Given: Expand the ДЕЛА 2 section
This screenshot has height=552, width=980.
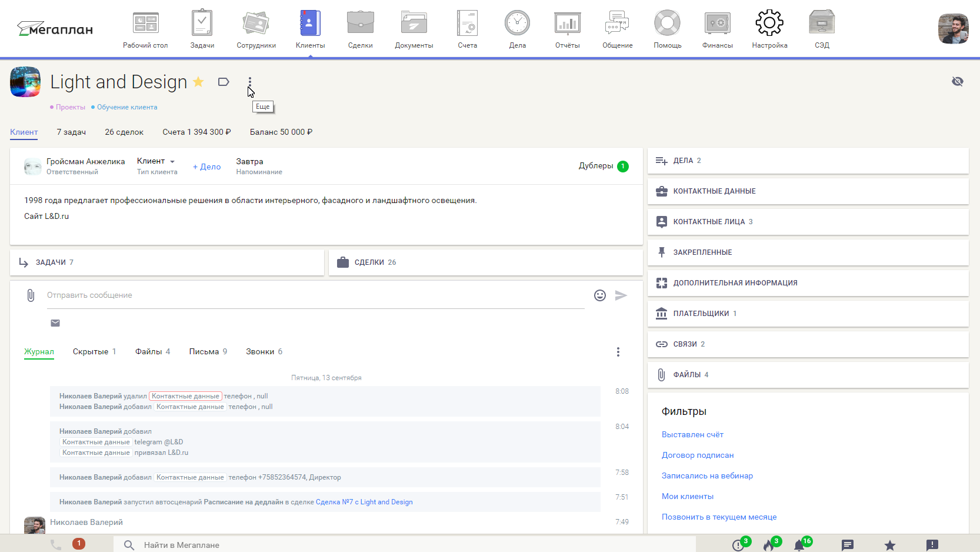Looking at the screenshot, I should coord(808,161).
